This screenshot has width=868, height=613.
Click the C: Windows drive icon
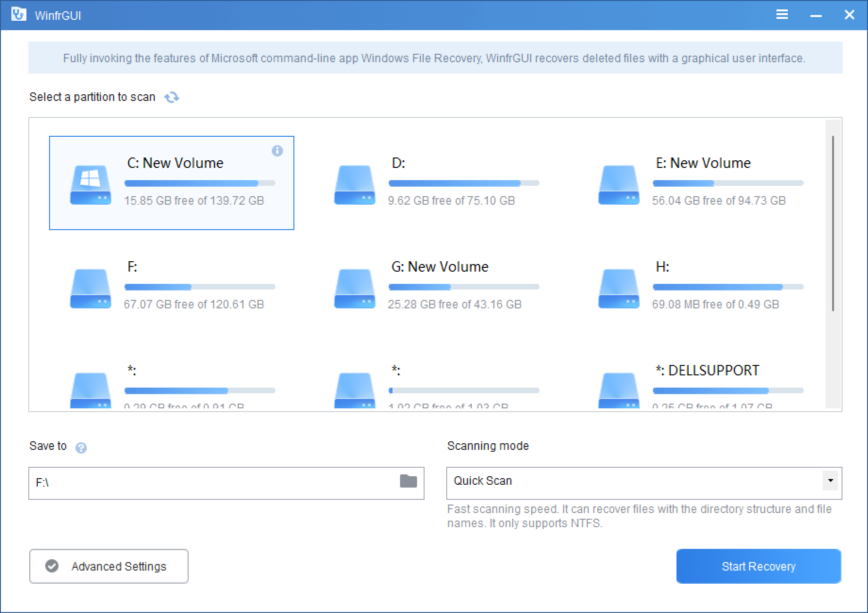click(91, 185)
